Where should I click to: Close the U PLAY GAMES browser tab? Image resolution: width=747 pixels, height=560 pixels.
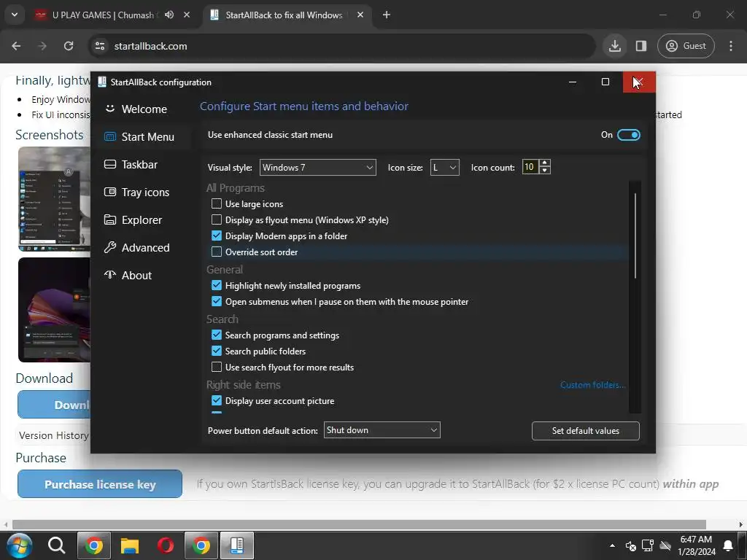pos(187,15)
